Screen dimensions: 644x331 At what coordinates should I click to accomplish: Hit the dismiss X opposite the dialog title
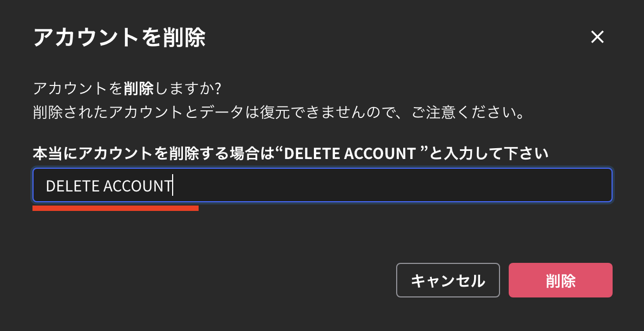[597, 37]
